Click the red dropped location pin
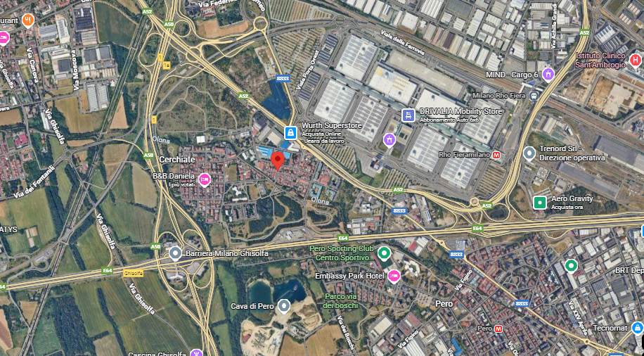 tap(278, 160)
